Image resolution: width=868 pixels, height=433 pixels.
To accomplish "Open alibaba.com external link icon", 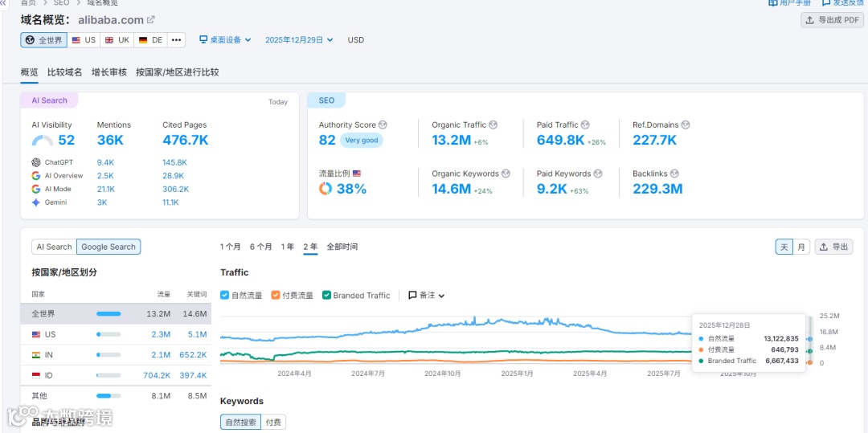I will tap(150, 20).
